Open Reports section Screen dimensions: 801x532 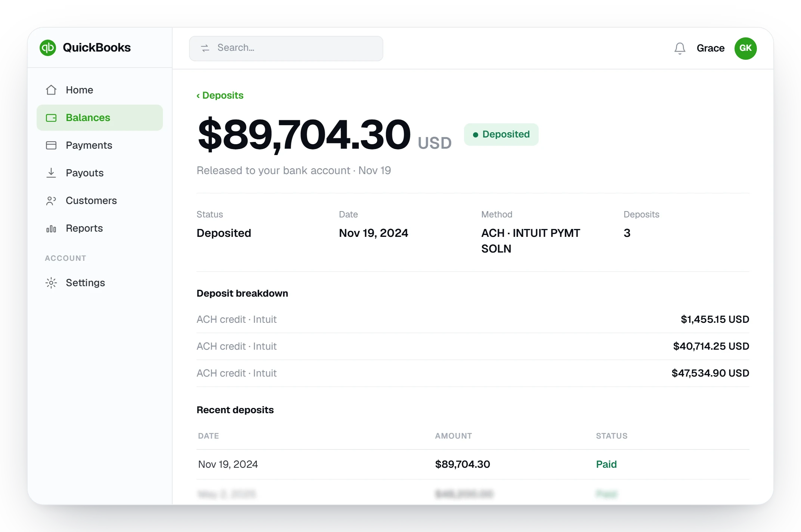pyautogui.click(x=100, y=228)
